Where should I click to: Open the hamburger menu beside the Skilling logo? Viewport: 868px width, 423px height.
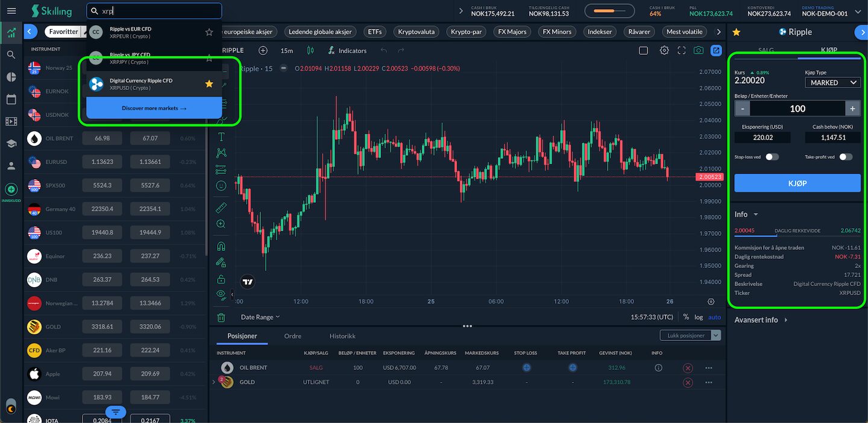coord(11,11)
